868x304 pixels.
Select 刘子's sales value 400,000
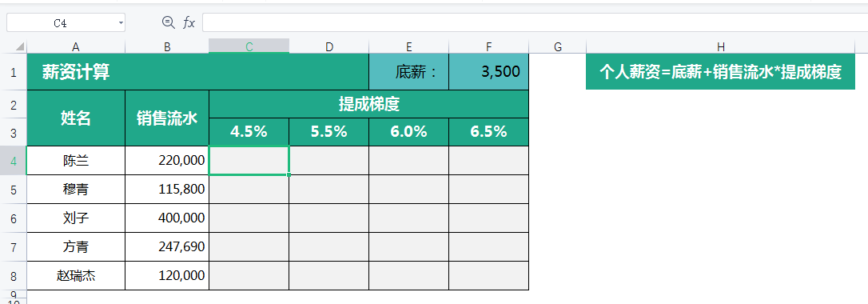click(x=167, y=218)
